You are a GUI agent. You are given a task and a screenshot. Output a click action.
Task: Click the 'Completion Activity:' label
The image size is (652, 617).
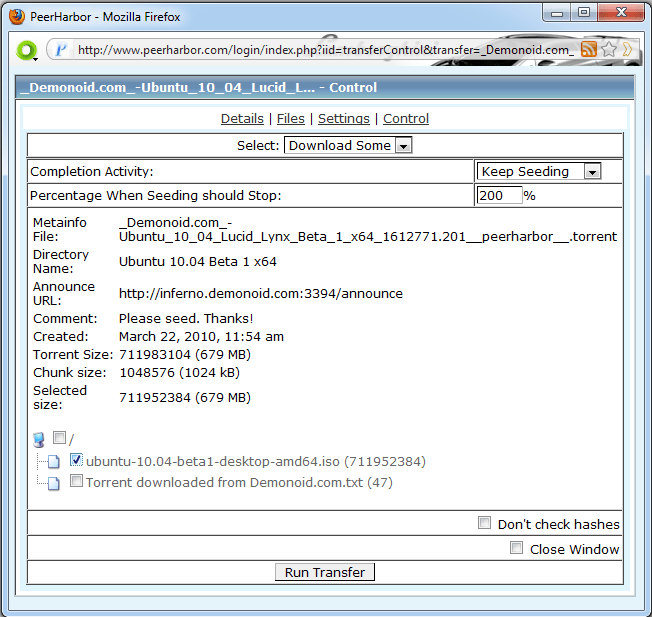pos(92,172)
